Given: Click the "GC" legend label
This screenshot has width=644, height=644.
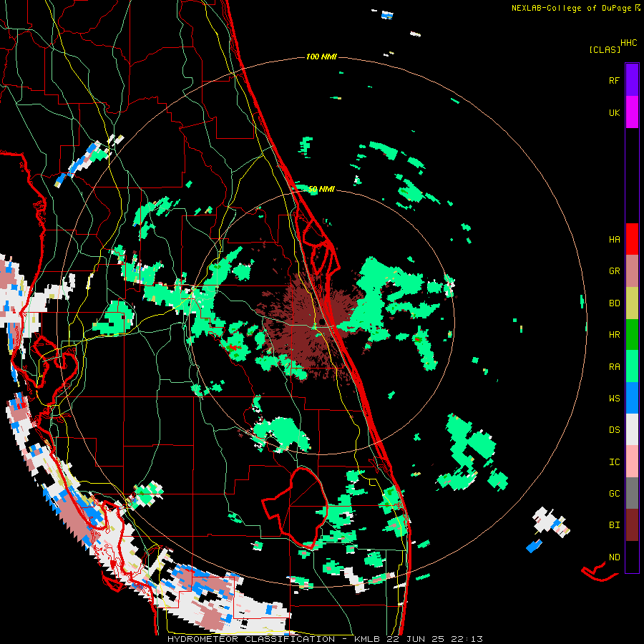Looking at the screenshot, I should tap(614, 494).
